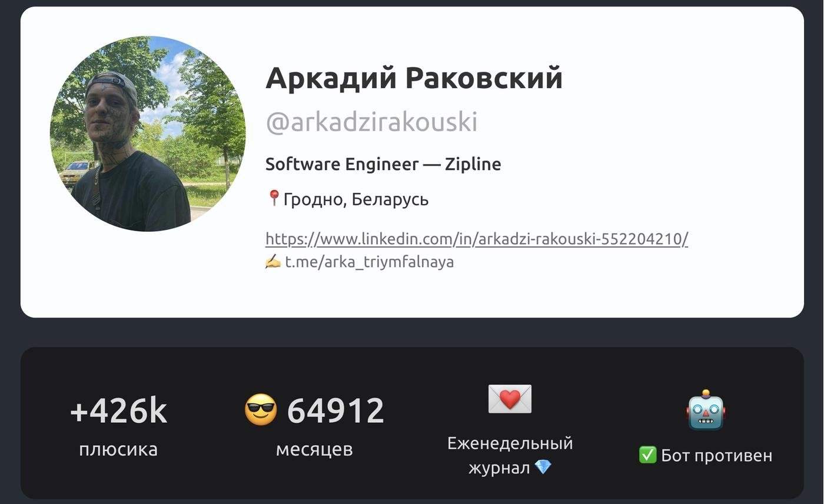Open the t.me/arka_triymfalnaya Telegram link
The width and height of the screenshot is (824, 504).
pyautogui.click(x=370, y=262)
